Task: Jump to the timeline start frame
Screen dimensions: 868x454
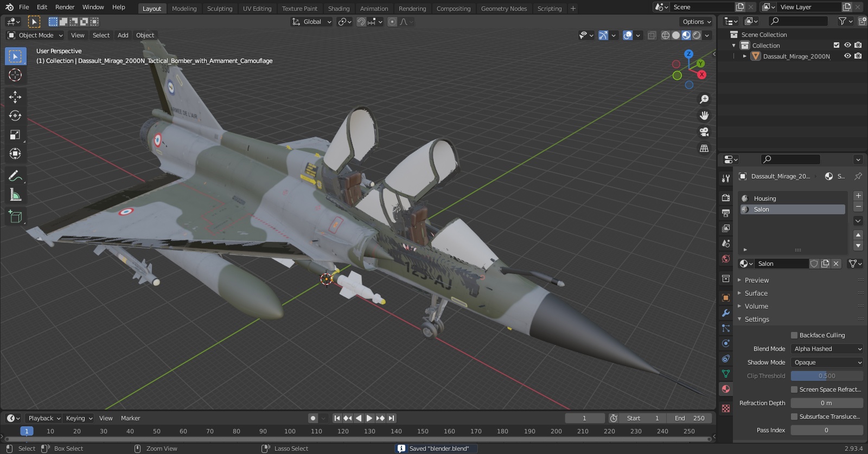Action: coord(337,418)
